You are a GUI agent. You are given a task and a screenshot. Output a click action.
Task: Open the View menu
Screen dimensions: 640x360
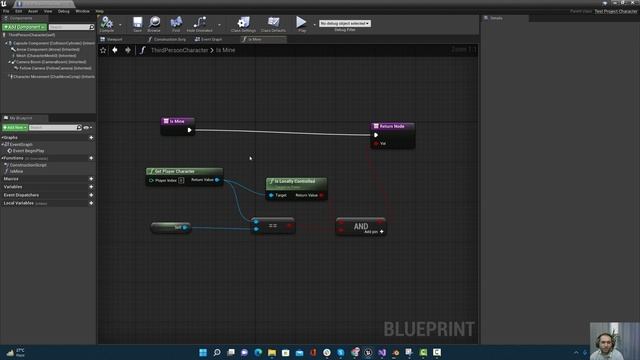[48, 11]
